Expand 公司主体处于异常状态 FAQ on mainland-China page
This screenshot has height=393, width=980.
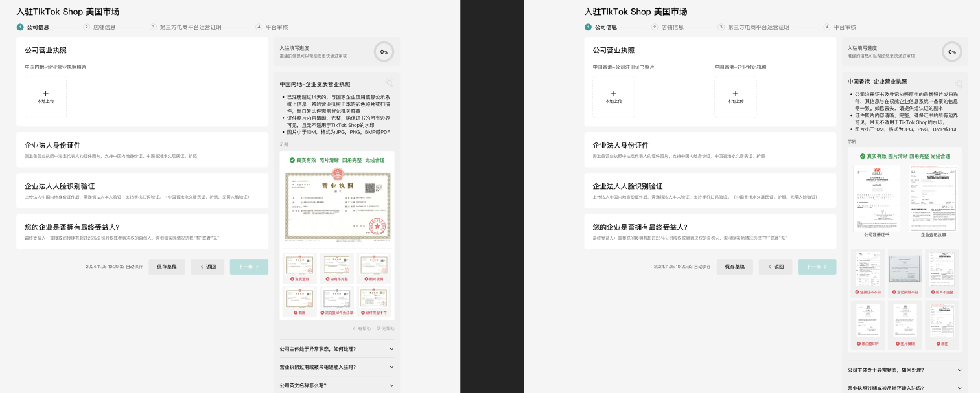[337, 349]
